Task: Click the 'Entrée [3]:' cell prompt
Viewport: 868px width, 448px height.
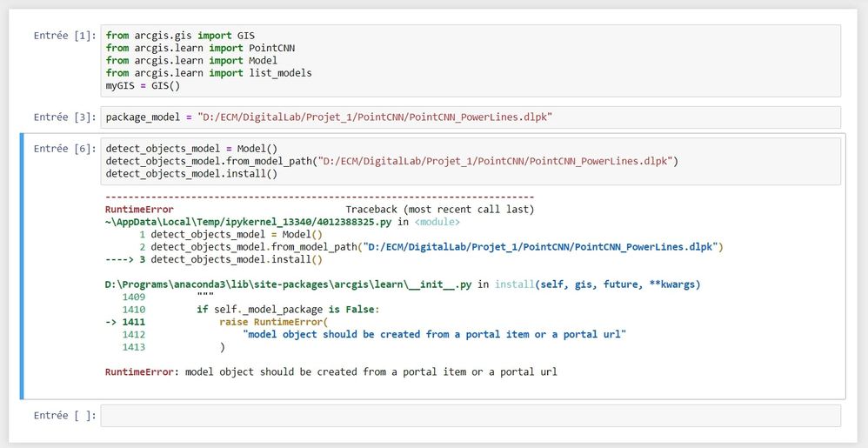Action: pyautogui.click(x=65, y=117)
